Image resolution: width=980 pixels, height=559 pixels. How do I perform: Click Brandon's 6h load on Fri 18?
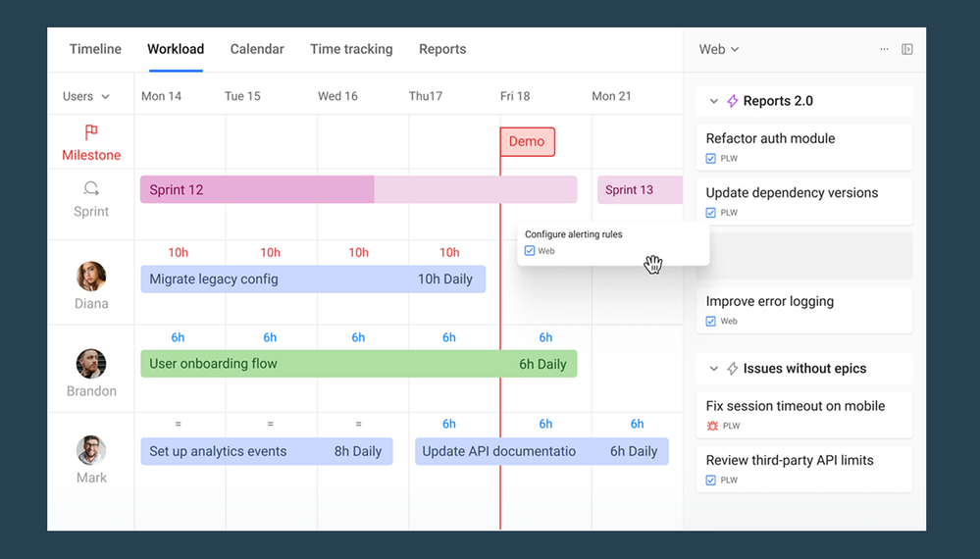[545, 338]
